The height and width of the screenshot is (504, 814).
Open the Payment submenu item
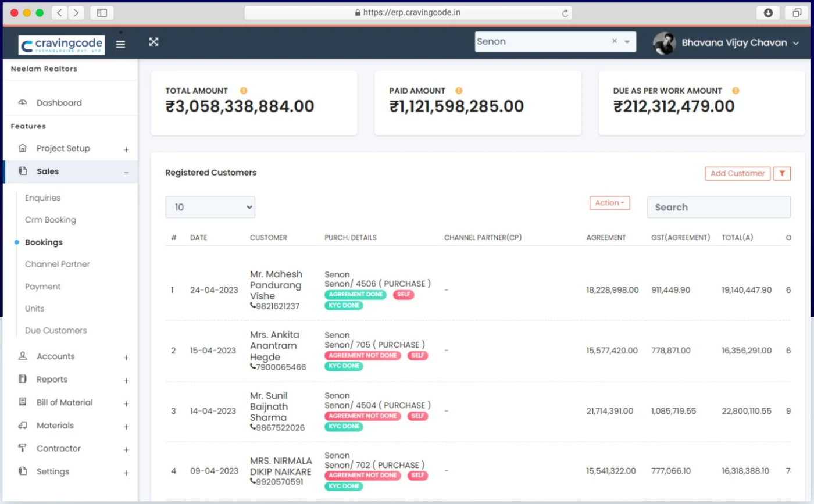pos(43,287)
